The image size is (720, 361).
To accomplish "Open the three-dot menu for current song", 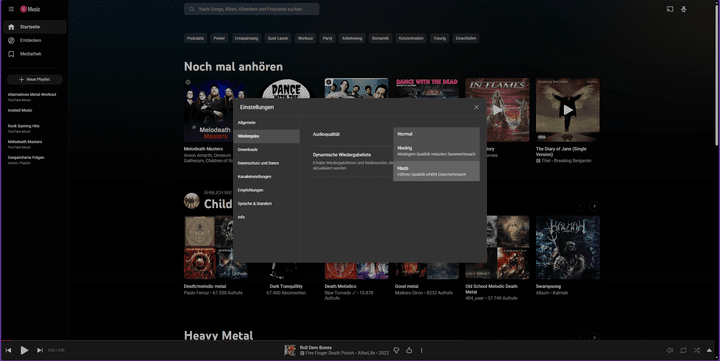I will pos(422,350).
